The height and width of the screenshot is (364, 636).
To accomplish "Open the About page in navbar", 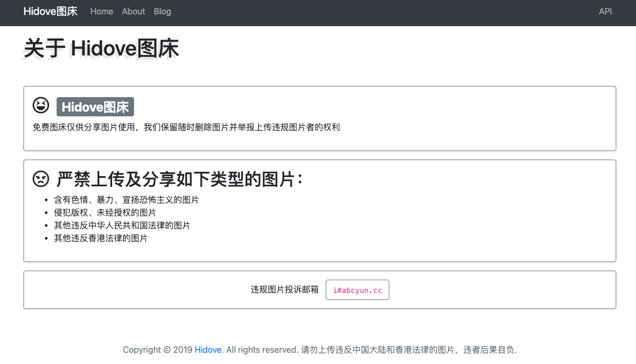I will (134, 11).
